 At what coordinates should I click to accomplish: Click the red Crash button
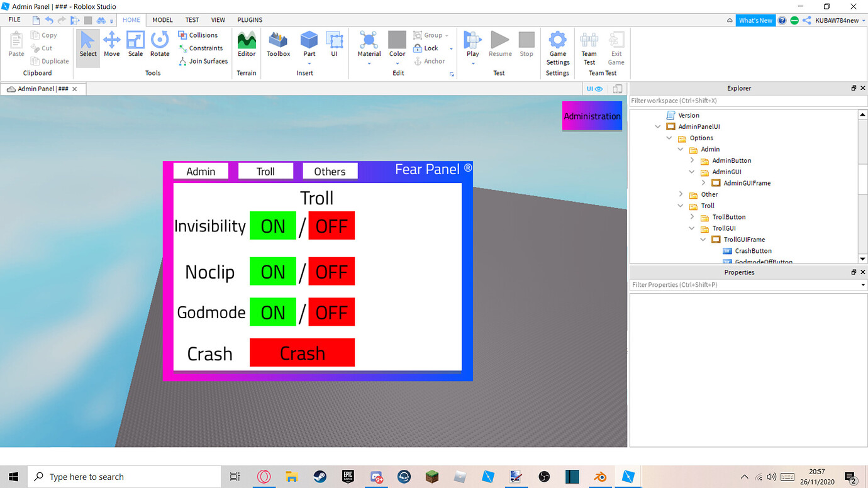click(302, 353)
